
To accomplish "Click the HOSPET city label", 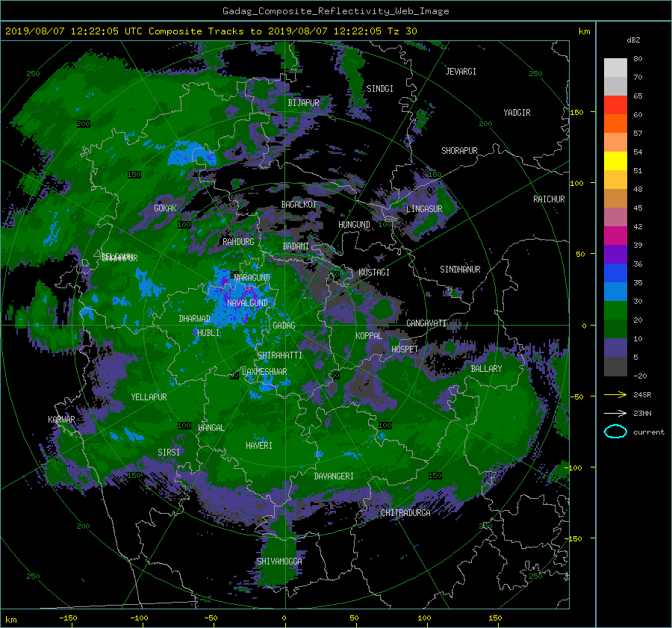I will (405, 349).
